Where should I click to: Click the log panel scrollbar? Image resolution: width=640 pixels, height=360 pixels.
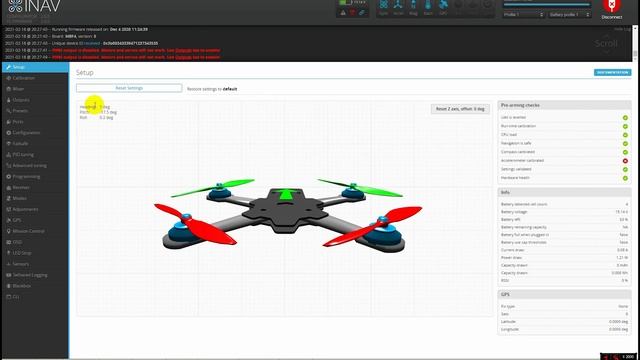(x=635, y=43)
